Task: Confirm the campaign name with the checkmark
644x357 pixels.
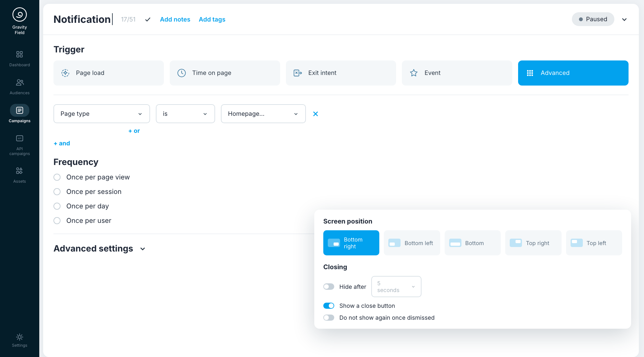Action: [148, 20]
